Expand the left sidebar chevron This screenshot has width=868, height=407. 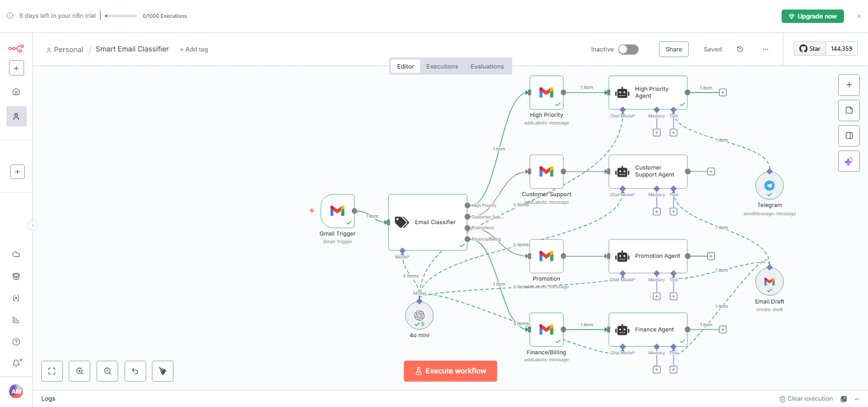pyautogui.click(x=32, y=225)
